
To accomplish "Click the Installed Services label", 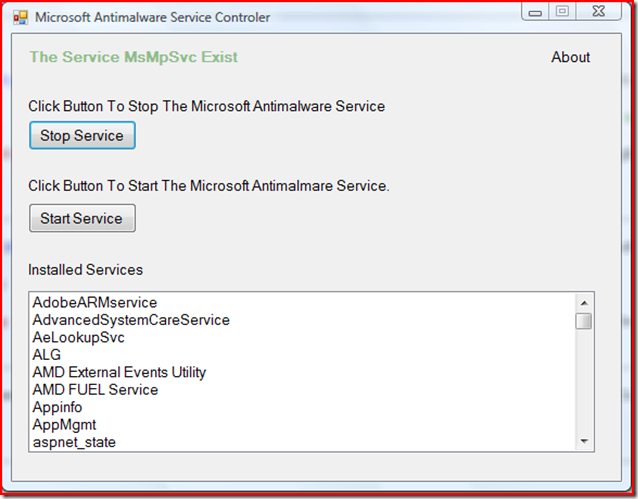I will coord(85,270).
